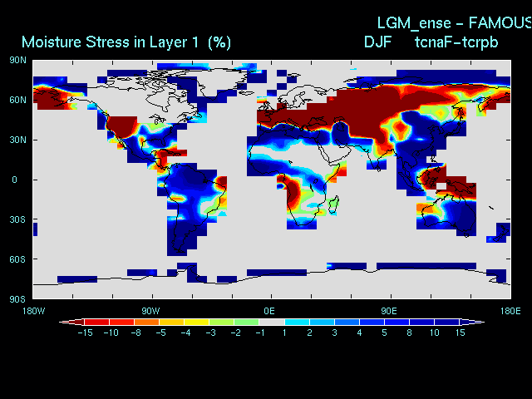This screenshot has height=399, width=532.
Task: Click the '90N' latitude axis label
Action: point(18,60)
